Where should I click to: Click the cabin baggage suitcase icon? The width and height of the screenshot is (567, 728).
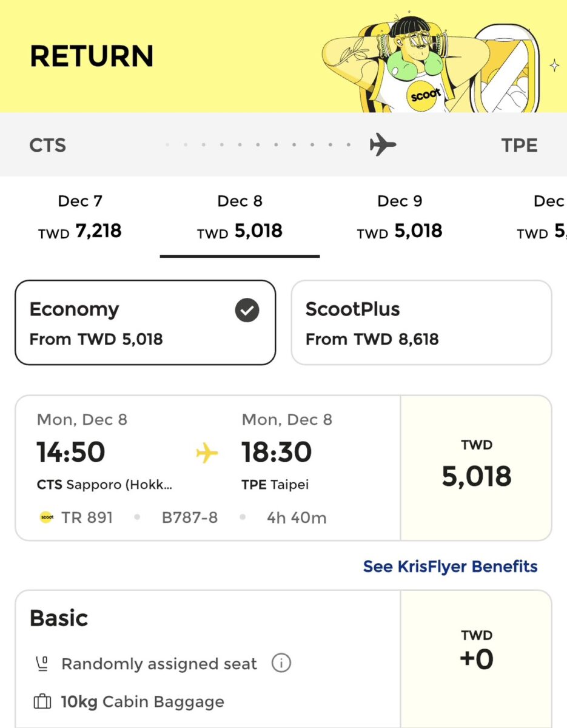pos(42,702)
